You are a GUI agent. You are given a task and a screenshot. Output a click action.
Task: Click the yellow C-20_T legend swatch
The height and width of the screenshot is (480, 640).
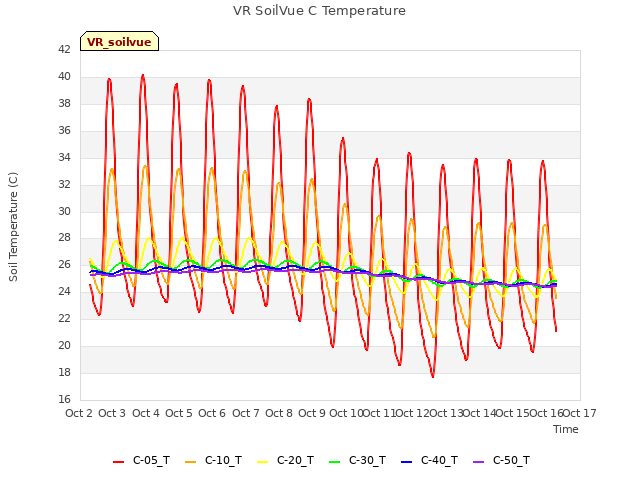tap(263, 462)
